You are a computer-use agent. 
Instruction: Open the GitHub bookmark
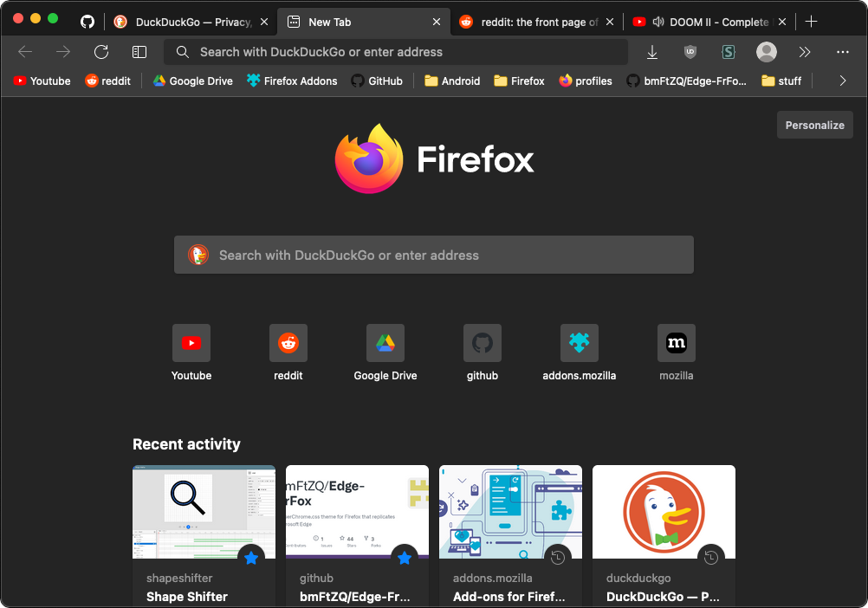click(x=377, y=81)
